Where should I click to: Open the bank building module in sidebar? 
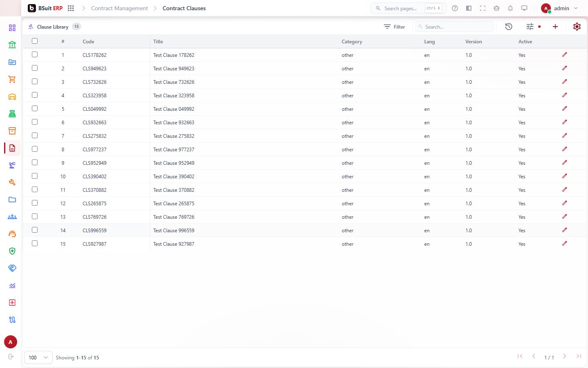coord(12,45)
